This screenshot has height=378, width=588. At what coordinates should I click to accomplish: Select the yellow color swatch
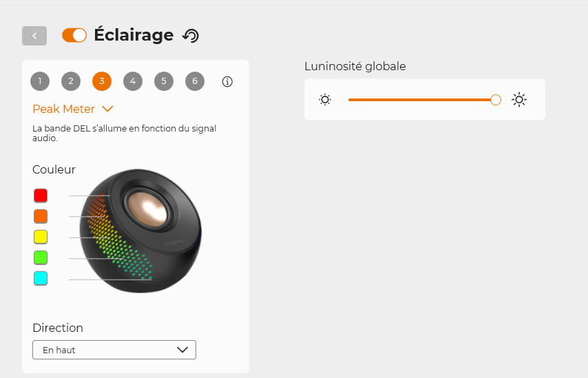(41, 237)
